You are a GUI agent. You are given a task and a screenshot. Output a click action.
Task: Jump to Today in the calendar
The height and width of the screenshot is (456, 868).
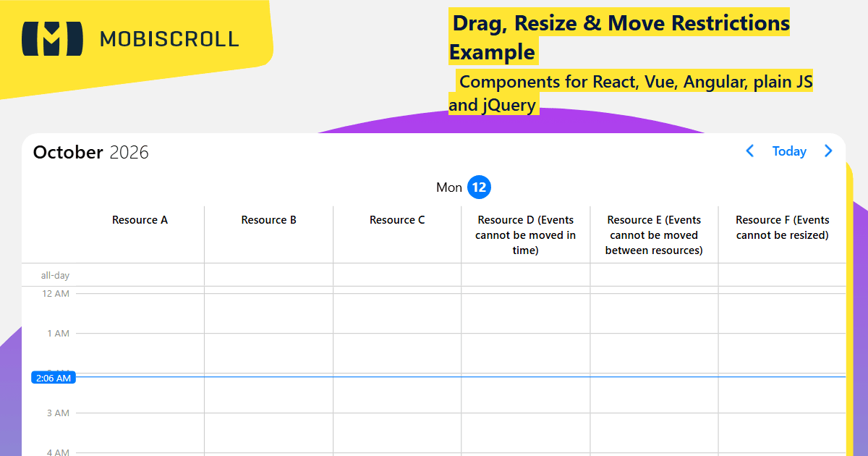789,151
